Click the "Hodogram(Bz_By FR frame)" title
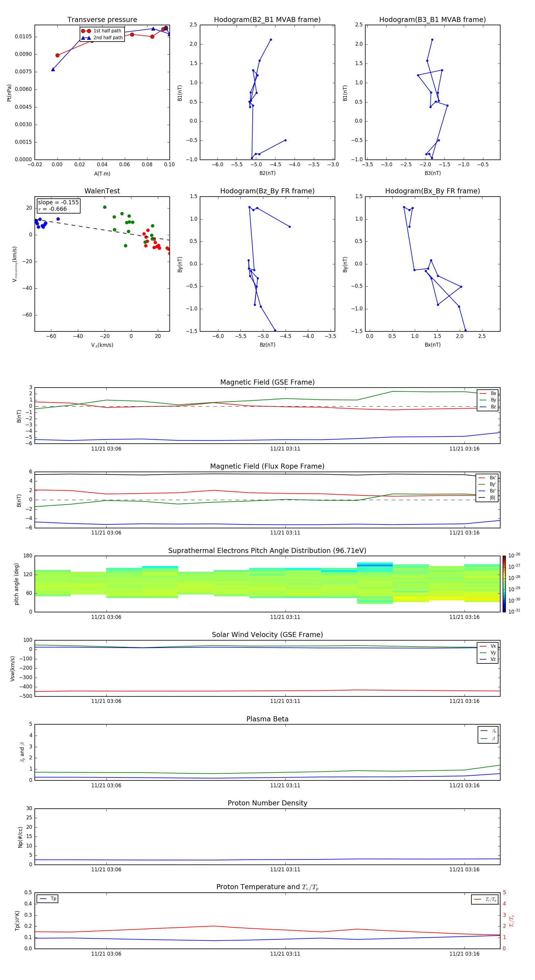Viewport: 535px width, 980px height. tap(267, 191)
